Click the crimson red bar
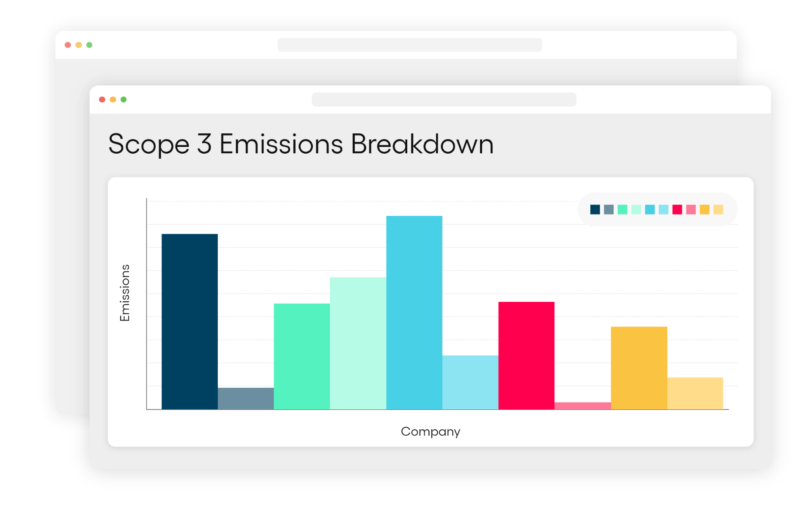This screenshot has width=812, height=508. [x=526, y=356]
